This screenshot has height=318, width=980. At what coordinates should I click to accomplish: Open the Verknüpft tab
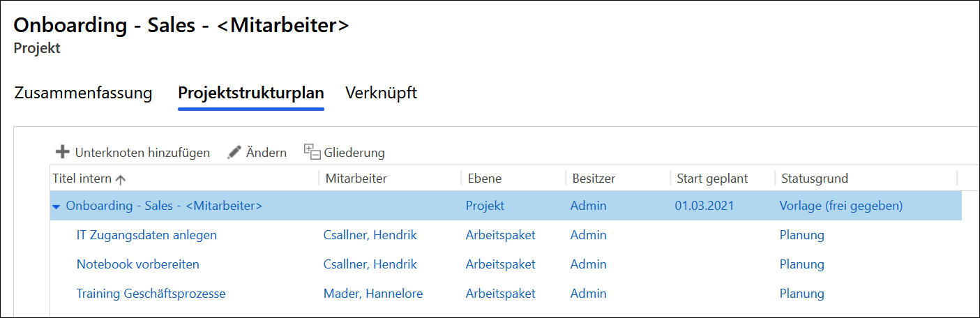[x=382, y=93]
